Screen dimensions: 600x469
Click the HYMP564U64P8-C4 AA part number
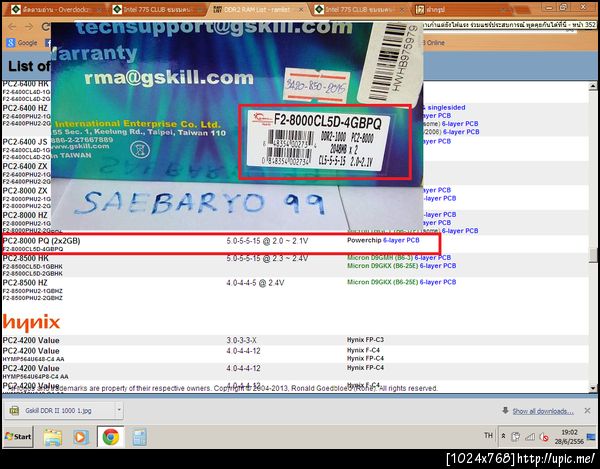[36, 376]
